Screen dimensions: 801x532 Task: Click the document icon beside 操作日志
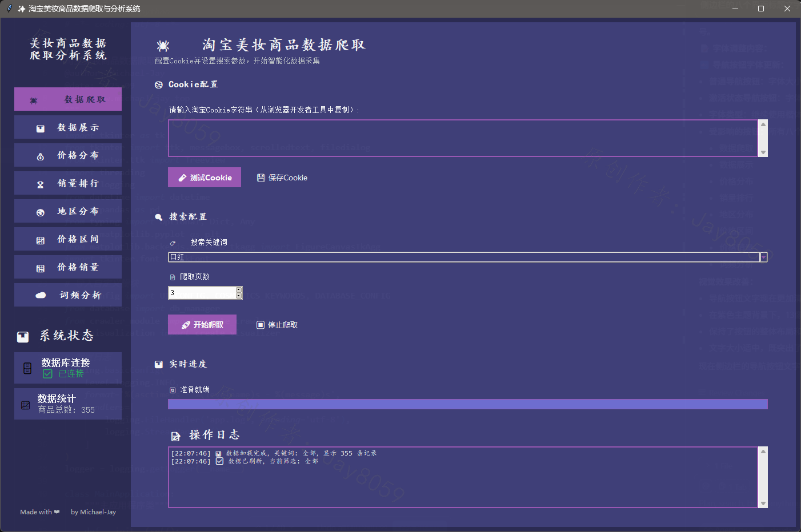[176, 436]
